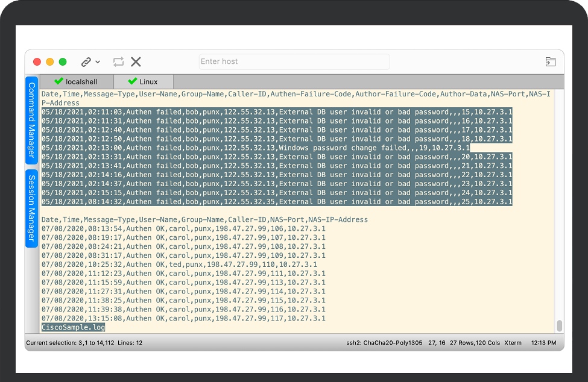Click ssh2 ChaCha20-Poly1305 in status bar

384,343
